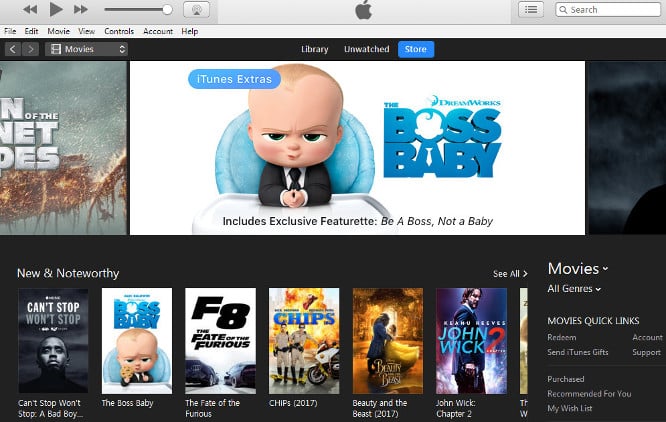
Task: Click the search magnifier icon
Action: [x=564, y=10]
